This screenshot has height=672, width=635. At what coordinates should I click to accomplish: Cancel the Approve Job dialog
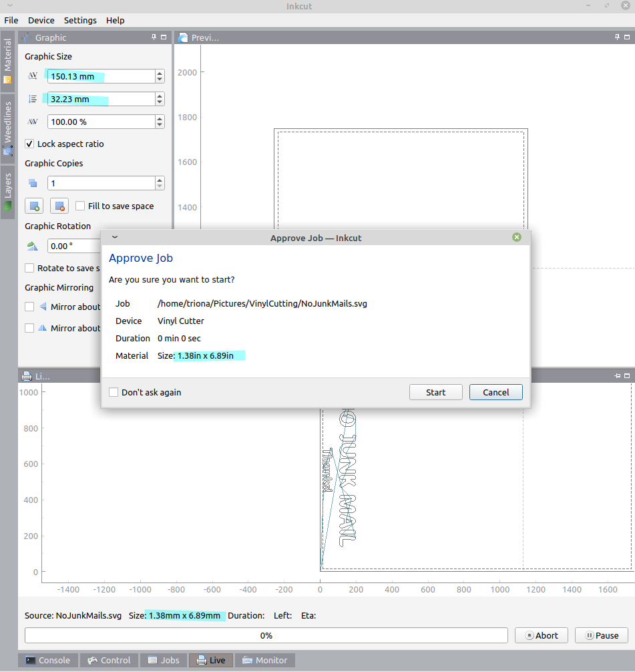click(495, 392)
